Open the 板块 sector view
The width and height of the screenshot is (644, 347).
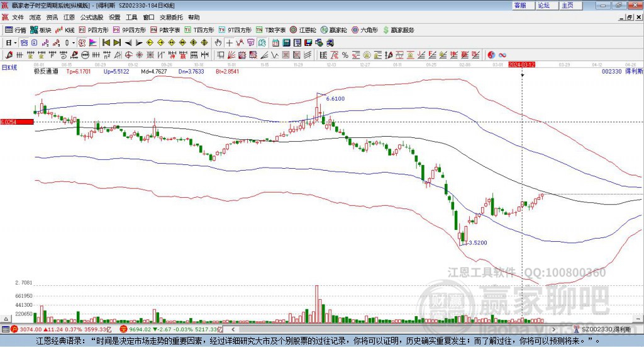(41, 30)
